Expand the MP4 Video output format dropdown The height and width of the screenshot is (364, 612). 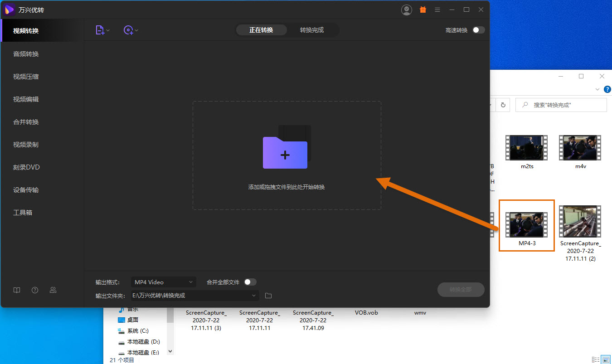click(164, 282)
